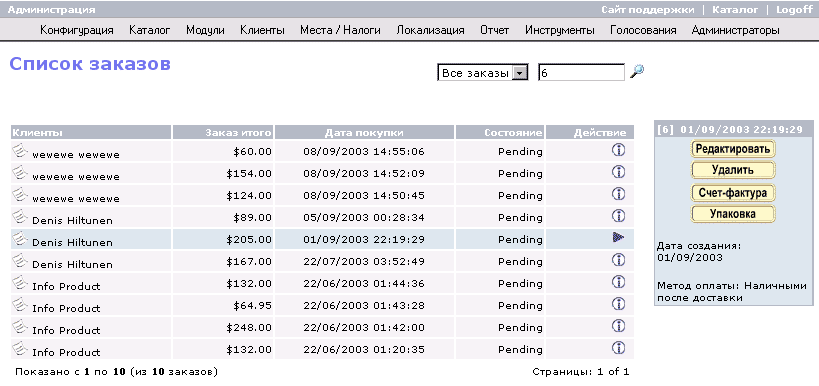Open info for the $60.00 order

pos(618,150)
